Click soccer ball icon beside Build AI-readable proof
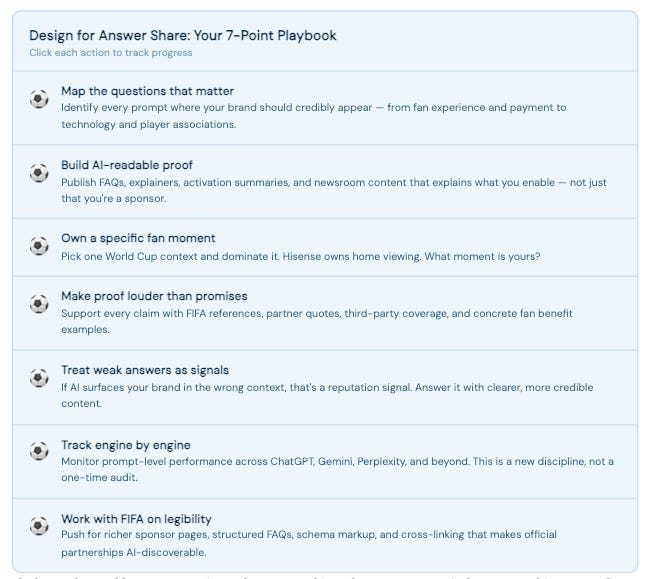The image size is (650, 579). tap(39, 173)
